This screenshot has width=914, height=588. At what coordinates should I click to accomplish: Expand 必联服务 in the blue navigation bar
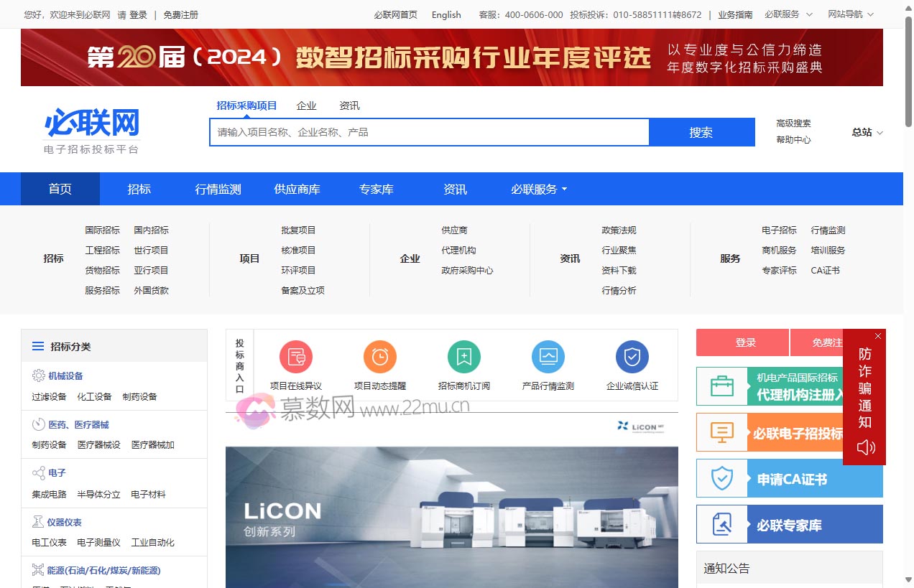point(537,189)
